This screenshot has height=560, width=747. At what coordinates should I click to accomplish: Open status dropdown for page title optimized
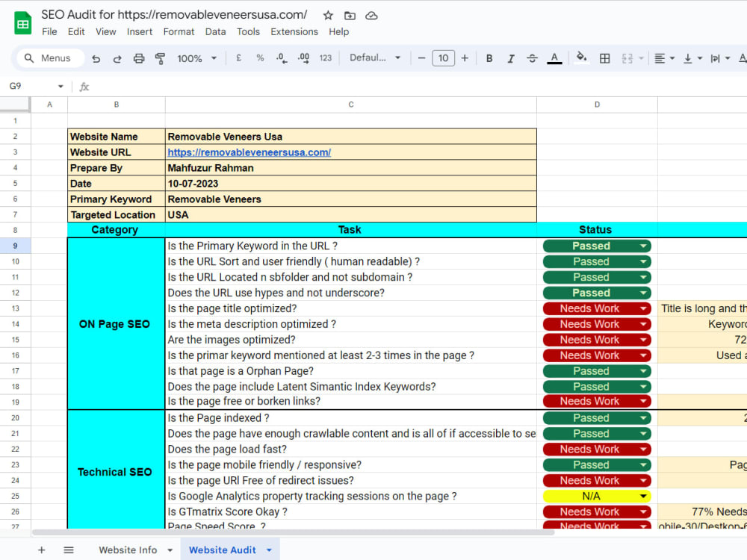pyautogui.click(x=642, y=308)
